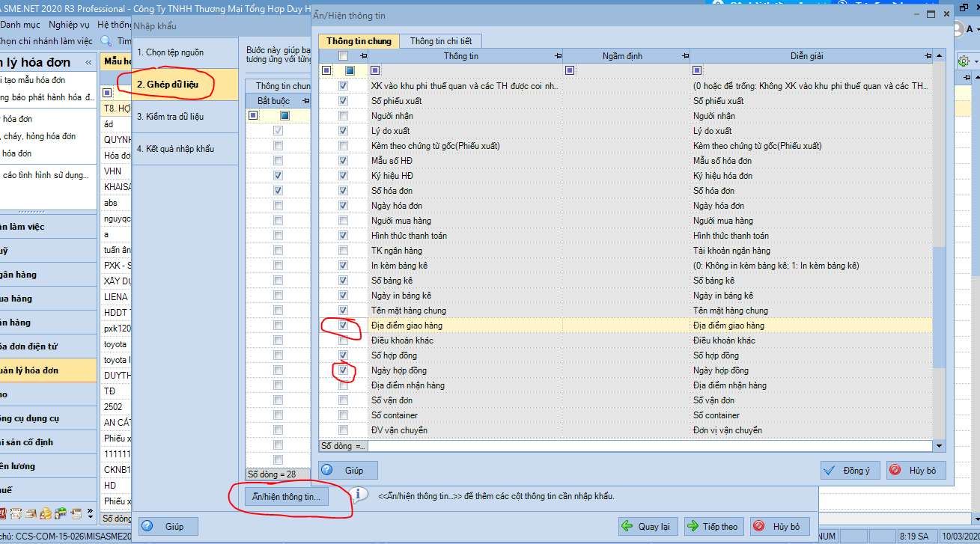Go to step 3 Kiểm tra dữ liệu

[x=185, y=117]
